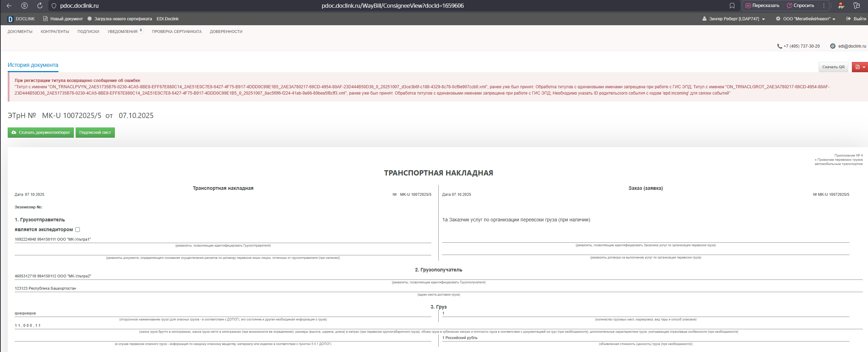Open ПРОВЕРКА СЕРТИФИКАТА page

(177, 32)
